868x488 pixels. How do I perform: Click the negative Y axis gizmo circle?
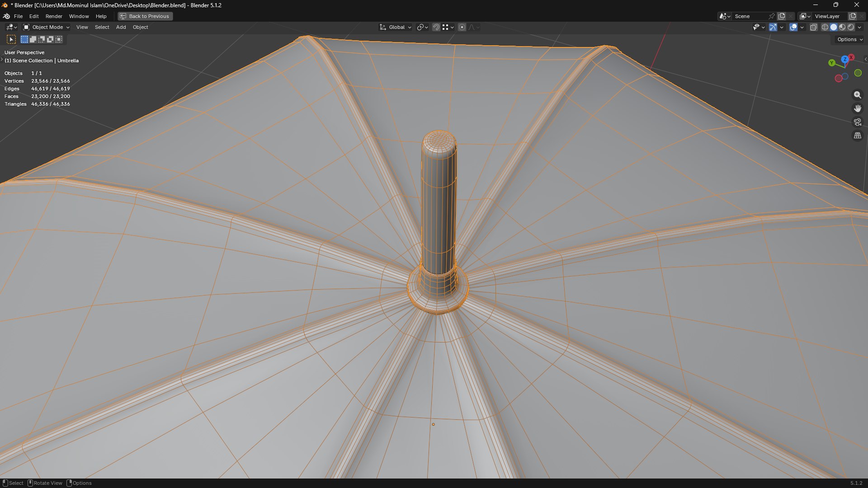[x=858, y=73]
